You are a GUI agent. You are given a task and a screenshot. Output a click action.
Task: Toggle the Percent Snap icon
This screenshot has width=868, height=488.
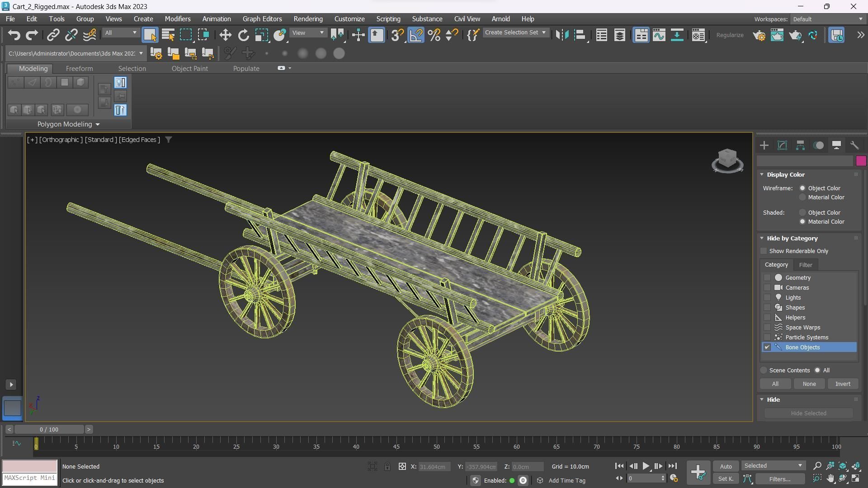434,35
